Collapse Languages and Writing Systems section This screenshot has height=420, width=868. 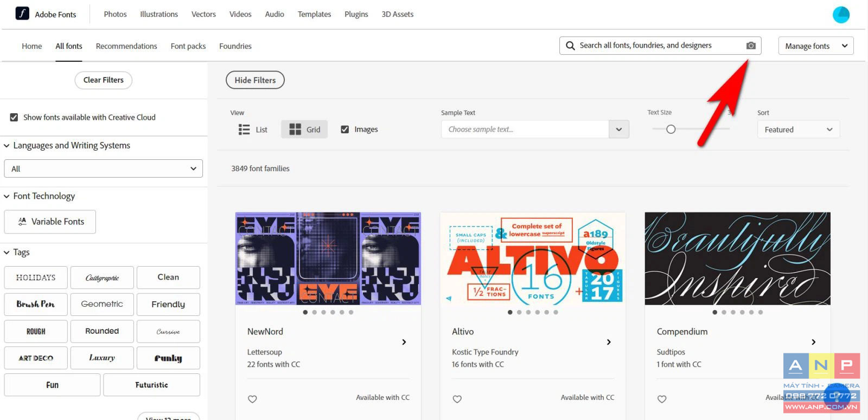[x=7, y=145]
